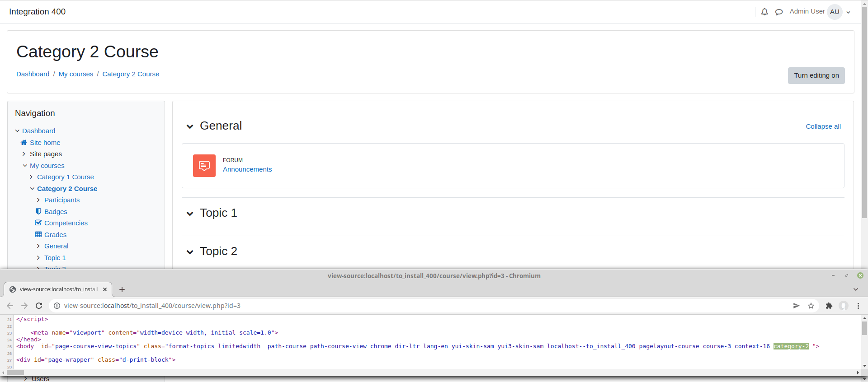Click the Site home house icon

point(24,142)
